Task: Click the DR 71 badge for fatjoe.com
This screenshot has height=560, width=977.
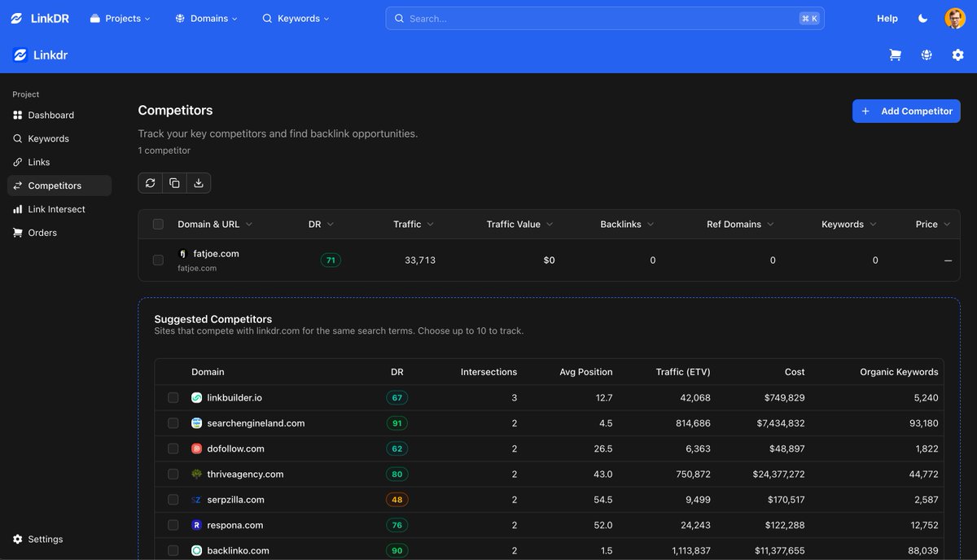Action: (x=331, y=260)
